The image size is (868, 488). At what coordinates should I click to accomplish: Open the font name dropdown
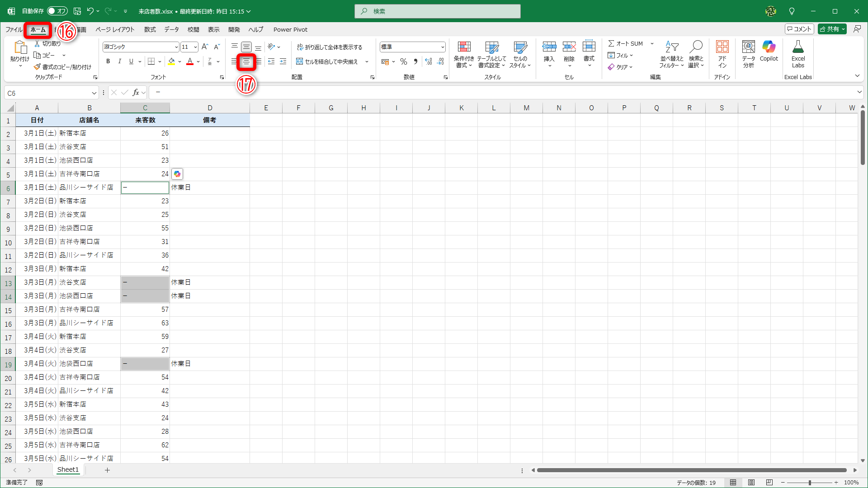click(x=176, y=47)
